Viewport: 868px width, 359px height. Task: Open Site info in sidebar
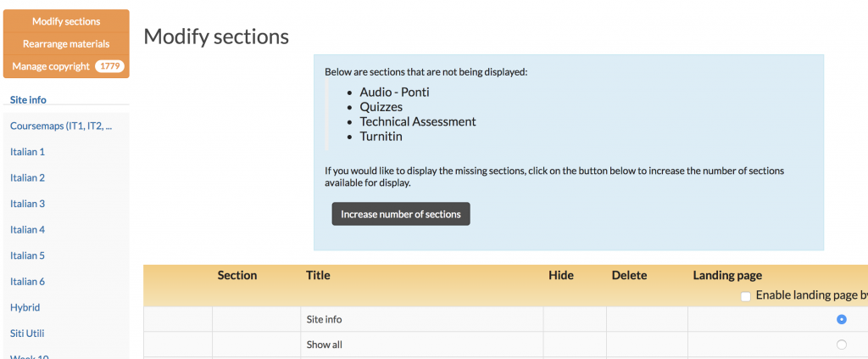[x=28, y=100]
